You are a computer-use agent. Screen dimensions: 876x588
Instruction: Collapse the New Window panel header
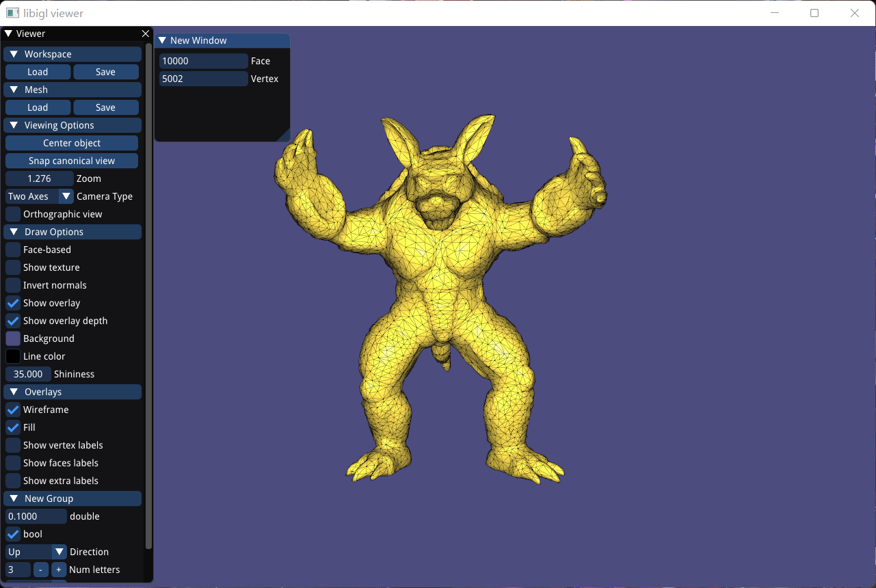[164, 40]
